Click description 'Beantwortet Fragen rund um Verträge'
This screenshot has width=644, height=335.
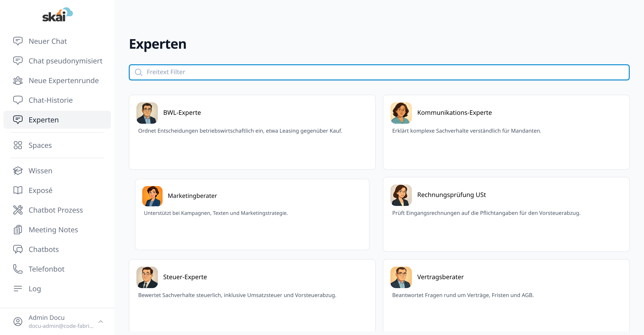click(463, 295)
